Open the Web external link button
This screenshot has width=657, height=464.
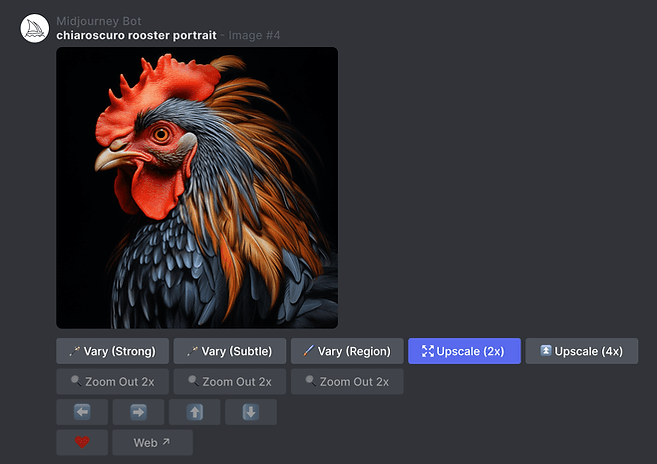[x=153, y=442]
